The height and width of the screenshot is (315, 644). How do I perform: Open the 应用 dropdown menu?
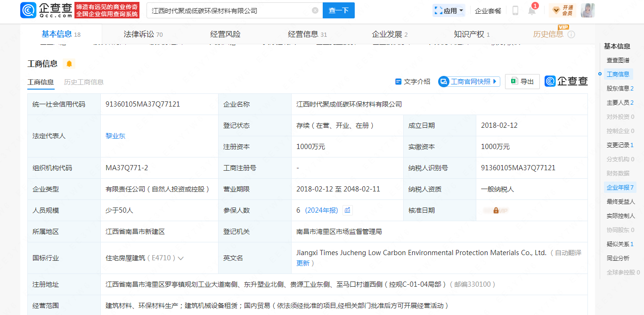tap(448, 10)
